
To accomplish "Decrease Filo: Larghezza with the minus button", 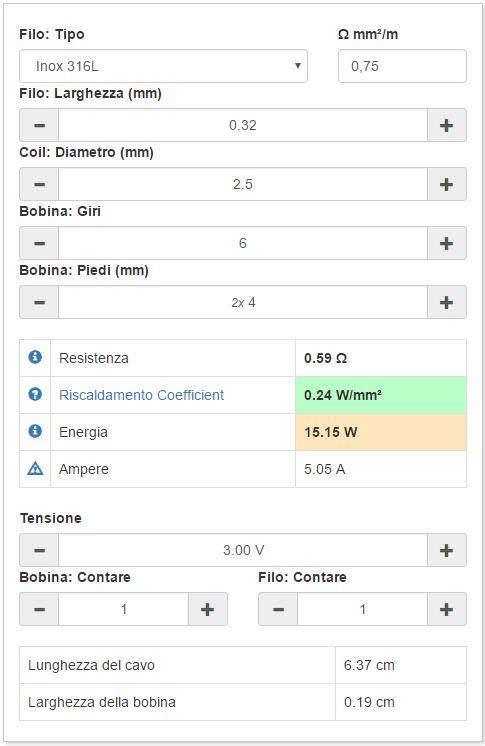I will pos(39,125).
